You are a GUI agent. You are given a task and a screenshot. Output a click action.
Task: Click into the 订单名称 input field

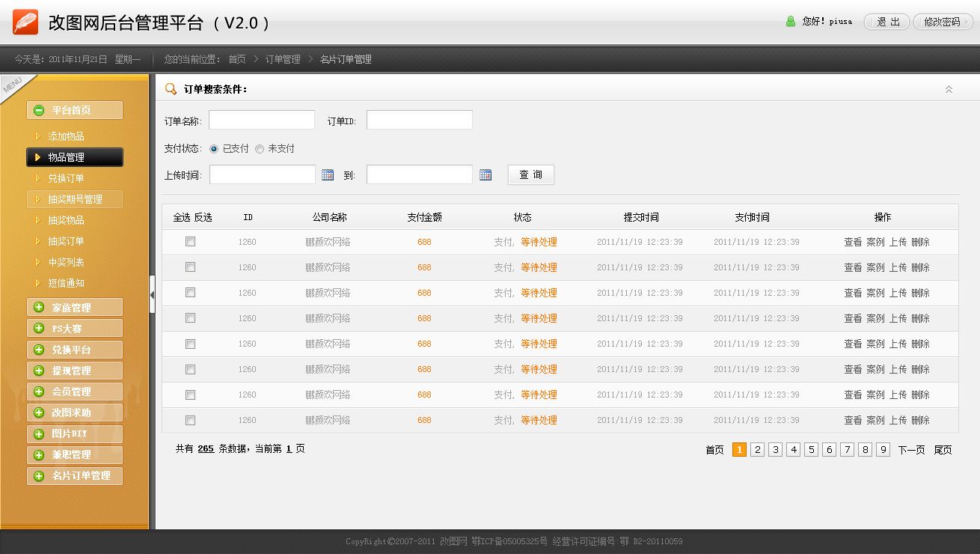coord(262,120)
